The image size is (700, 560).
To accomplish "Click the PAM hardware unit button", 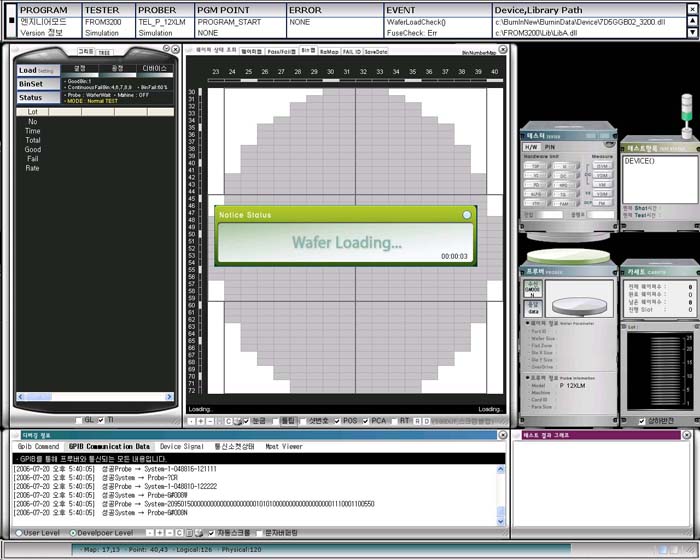I will coord(564,204).
